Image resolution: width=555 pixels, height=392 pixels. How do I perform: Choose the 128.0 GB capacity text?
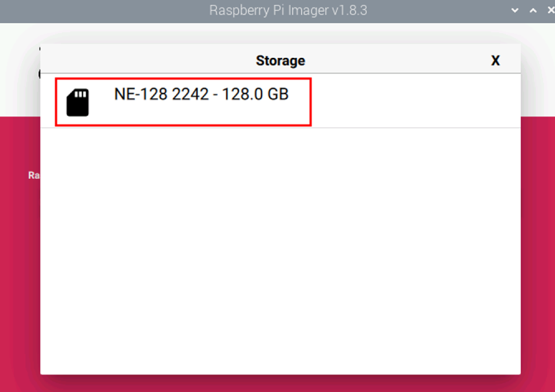click(255, 94)
